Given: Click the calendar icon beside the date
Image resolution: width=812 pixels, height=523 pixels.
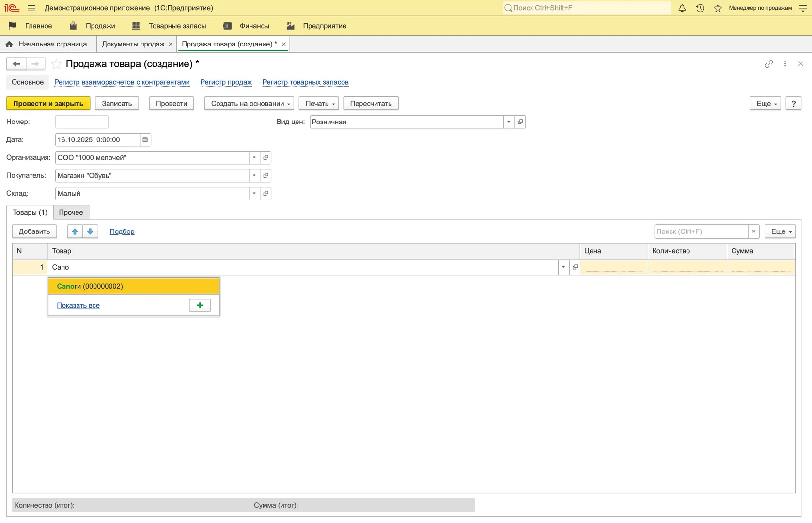Looking at the screenshot, I should point(145,140).
